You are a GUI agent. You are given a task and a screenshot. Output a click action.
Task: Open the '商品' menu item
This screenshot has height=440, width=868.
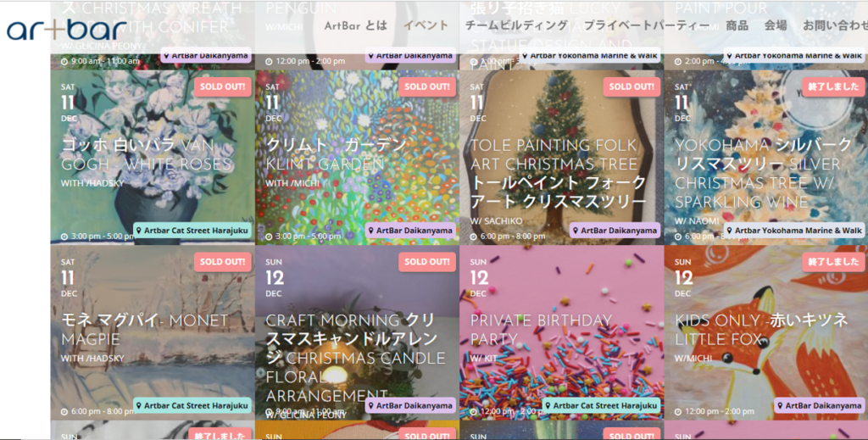coord(737,25)
